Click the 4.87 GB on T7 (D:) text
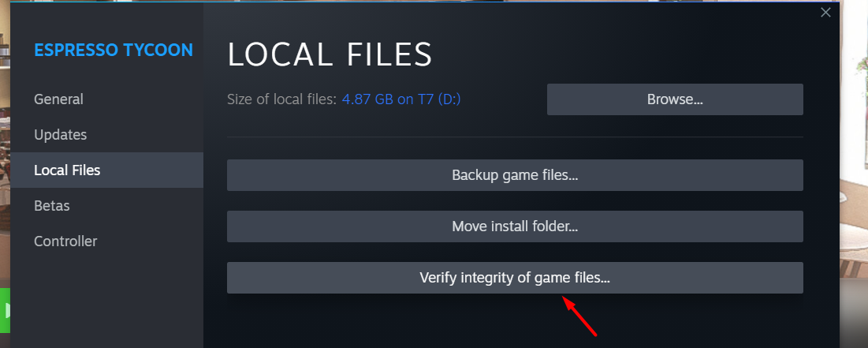Viewport: 868px width, 348px height. tap(401, 99)
